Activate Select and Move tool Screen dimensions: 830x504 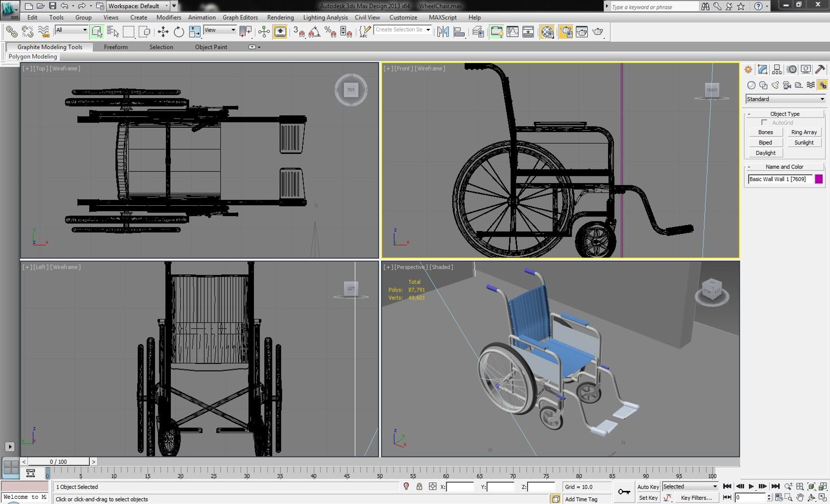point(163,32)
